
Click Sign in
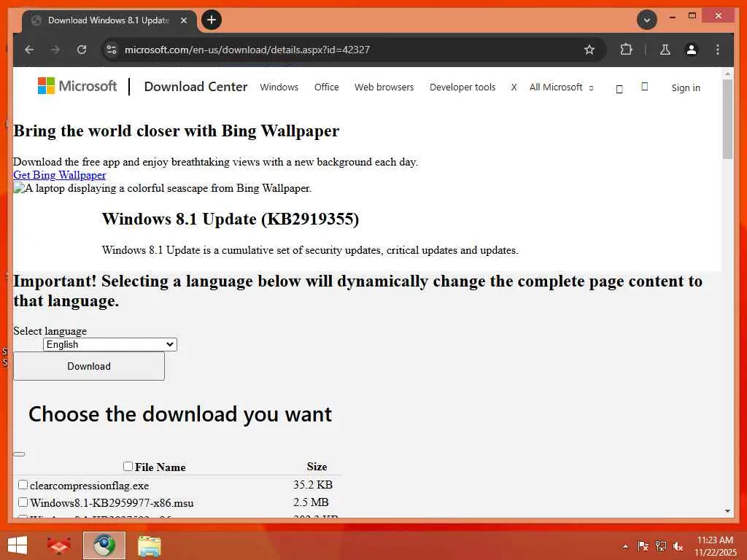(686, 87)
